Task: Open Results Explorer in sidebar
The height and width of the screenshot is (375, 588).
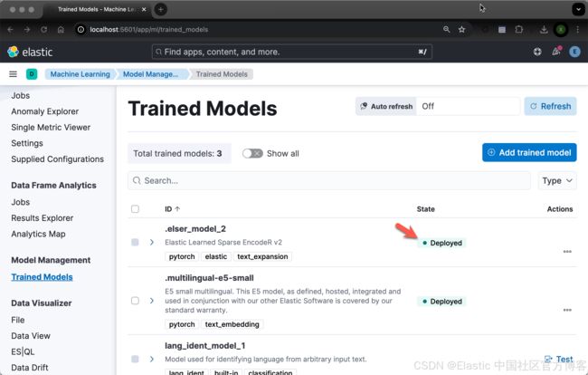Action: click(x=42, y=218)
